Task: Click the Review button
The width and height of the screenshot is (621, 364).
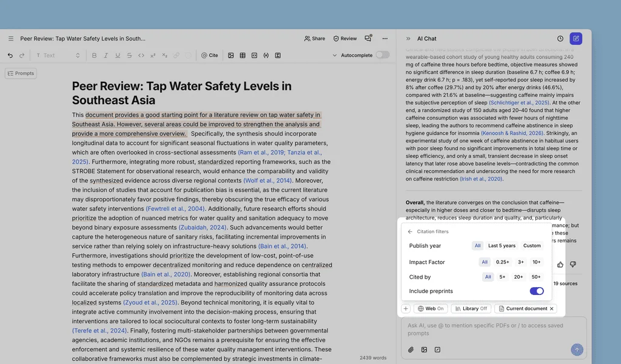Action: pyautogui.click(x=344, y=38)
